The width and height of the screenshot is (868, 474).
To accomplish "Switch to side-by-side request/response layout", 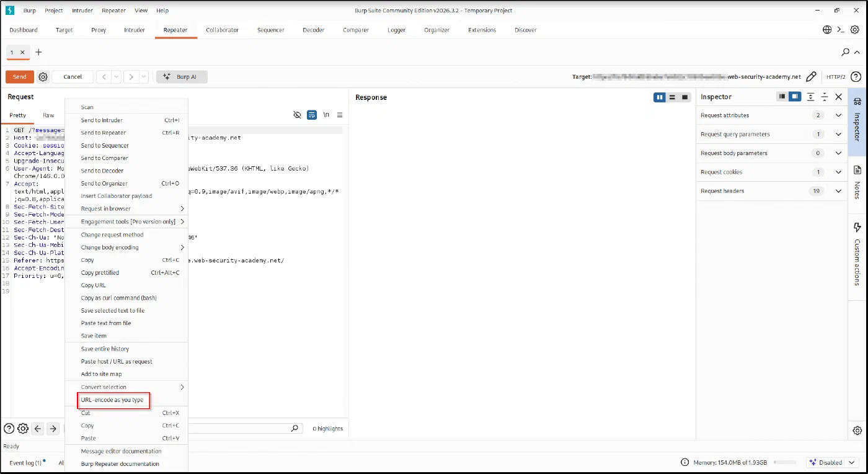I will pos(660,97).
